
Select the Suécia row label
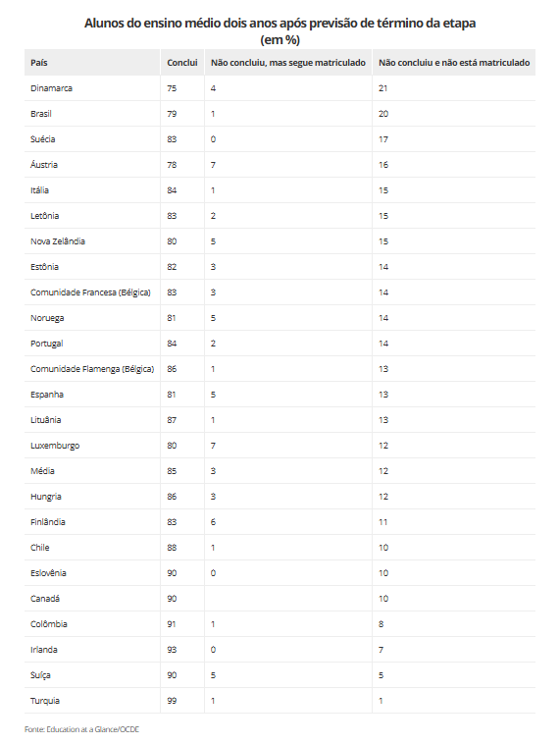click(43, 139)
